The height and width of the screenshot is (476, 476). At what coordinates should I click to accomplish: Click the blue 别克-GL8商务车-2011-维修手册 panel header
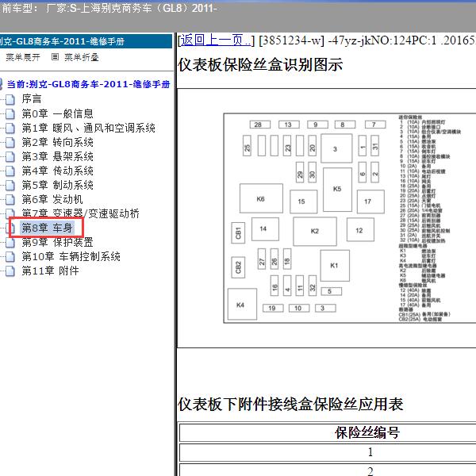tap(86, 41)
